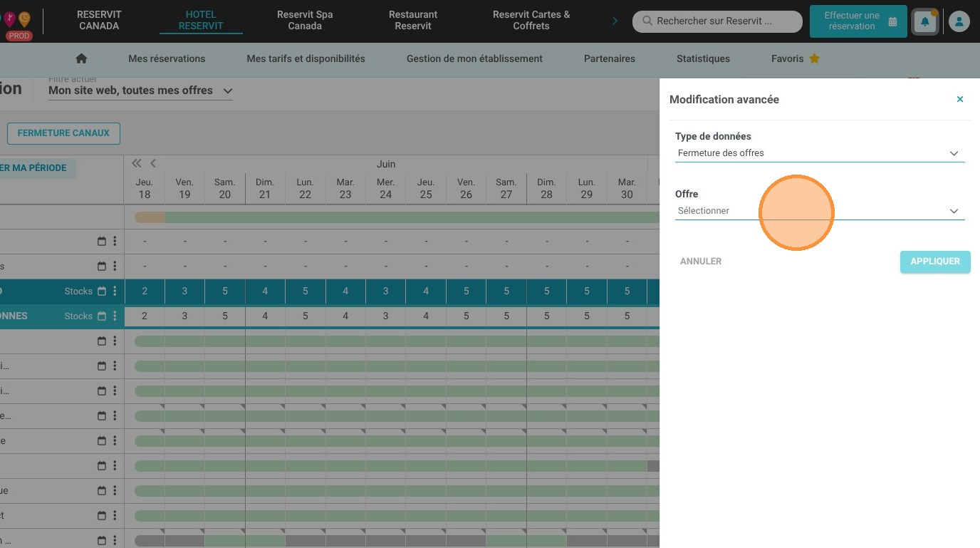Select the Mar. 23 date column header
Viewport: 980px width, 548px height.
pos(345,189)
